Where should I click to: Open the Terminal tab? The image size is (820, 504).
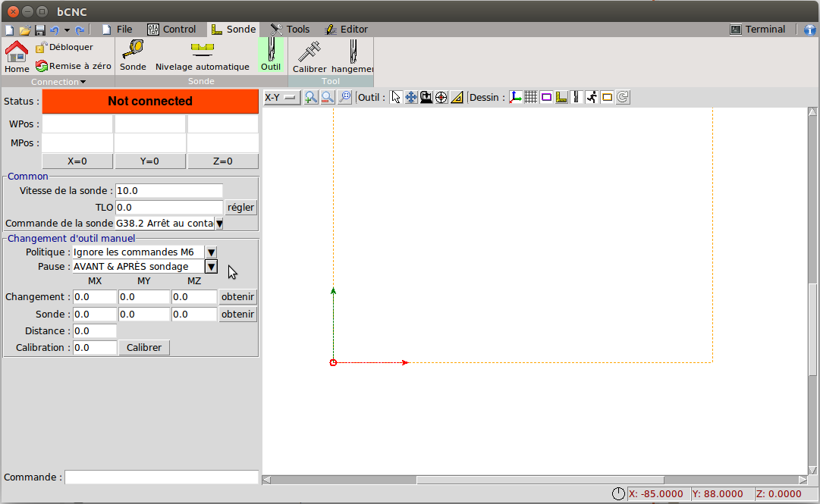(x=758, y=30)
